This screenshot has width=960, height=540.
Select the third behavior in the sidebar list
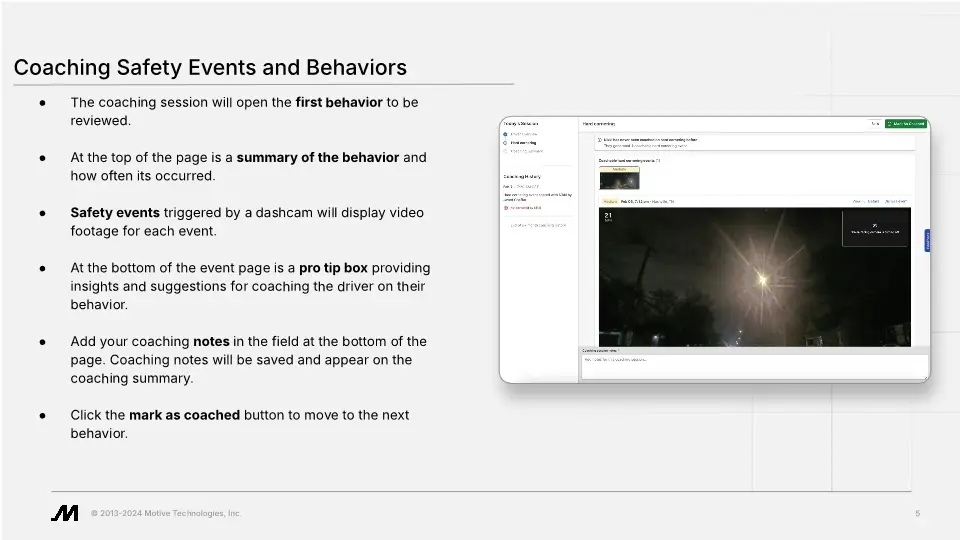[525, 152]
